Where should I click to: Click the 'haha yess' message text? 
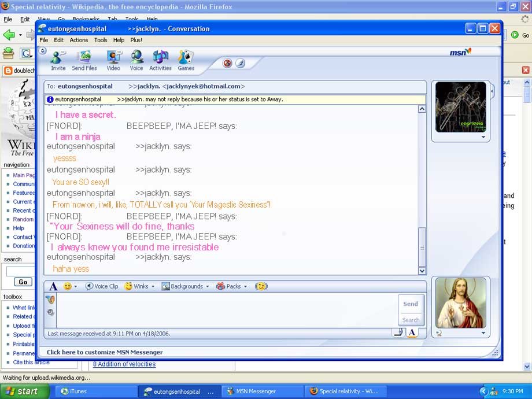[x=71, y=269]
